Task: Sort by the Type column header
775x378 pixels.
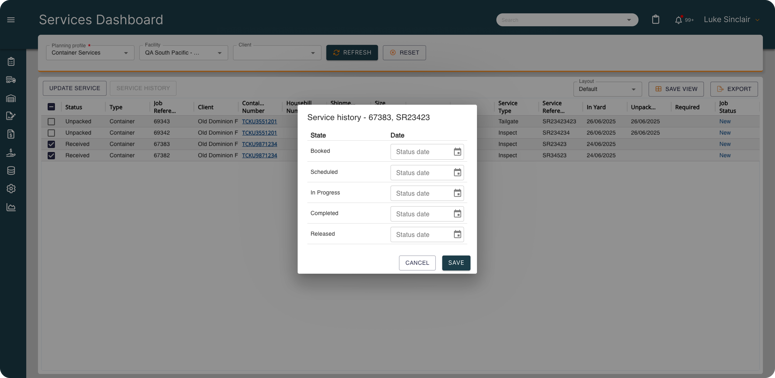Action: (x=116, y=107)
